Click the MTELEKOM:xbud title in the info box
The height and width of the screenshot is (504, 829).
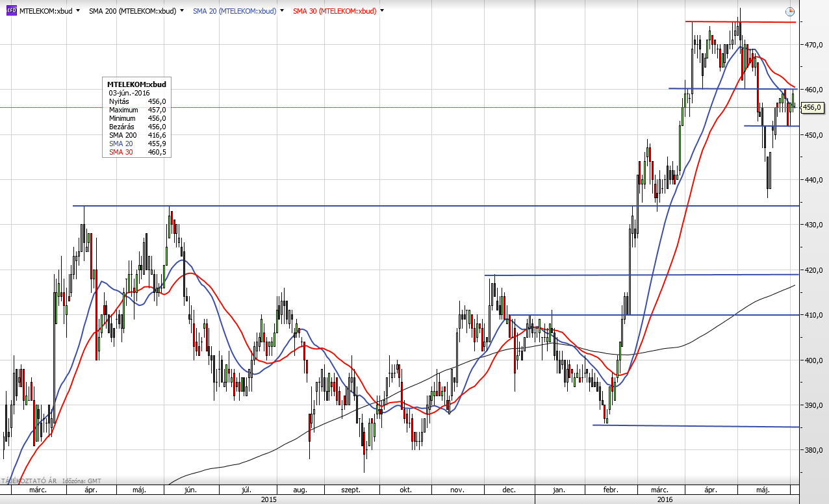(136, 84)
